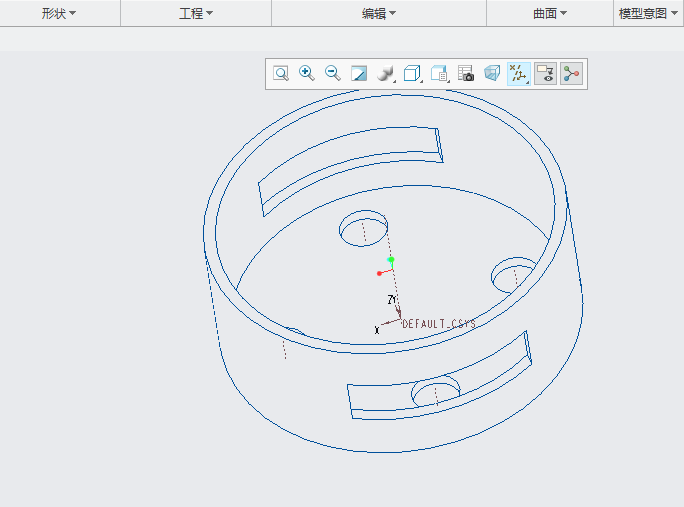Image resolution: width=684 pixels, height=507 pixels.
Task: Click the camera snapshot view icon
Action: [x=466, y=74]
